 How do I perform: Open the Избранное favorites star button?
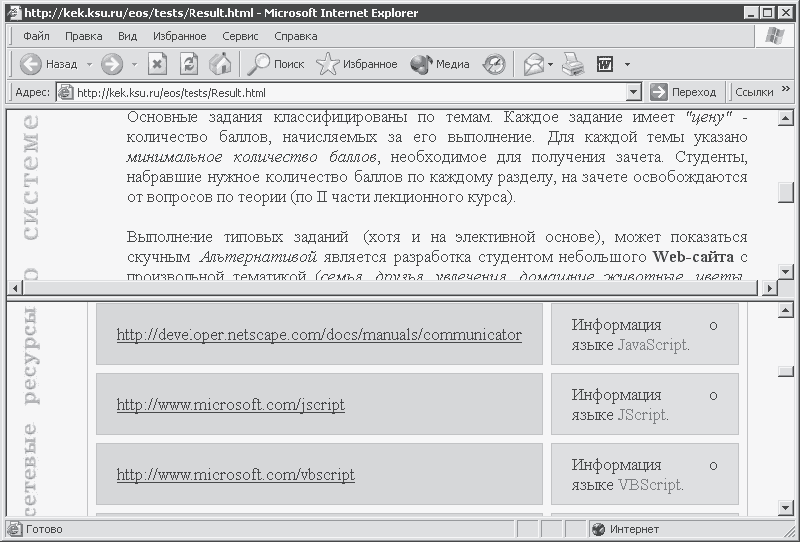pyautogui.click(x=356, y=64)
